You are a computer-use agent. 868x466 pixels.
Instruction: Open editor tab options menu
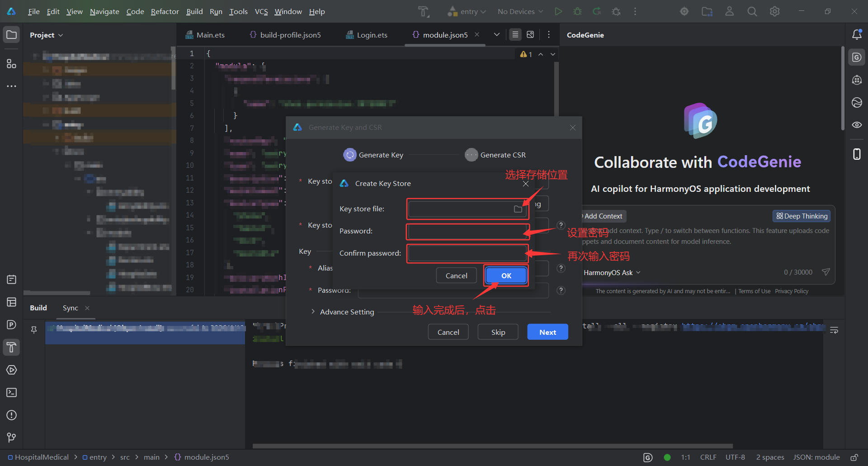point(549,34)
